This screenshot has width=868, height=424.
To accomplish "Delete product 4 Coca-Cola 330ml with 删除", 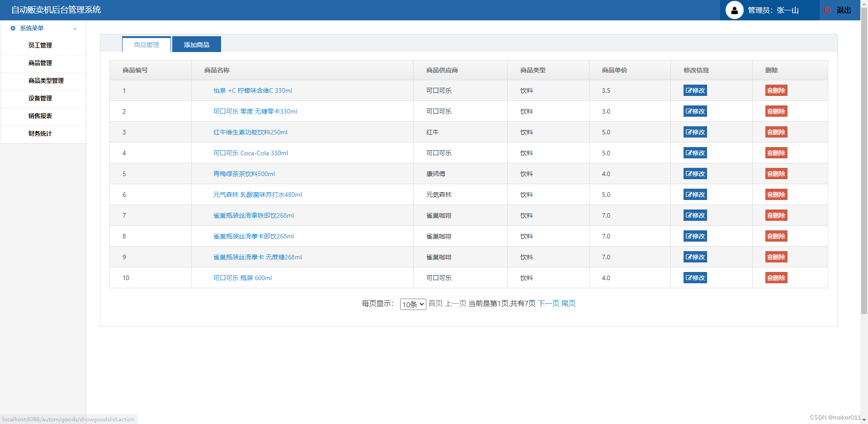I will [x=776, y=153].
